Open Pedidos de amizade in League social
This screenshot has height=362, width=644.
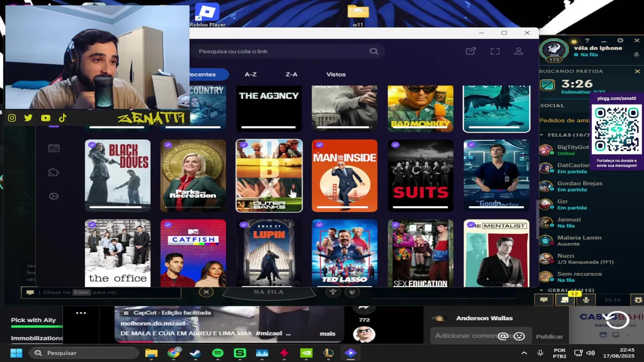tap(565, 121)
